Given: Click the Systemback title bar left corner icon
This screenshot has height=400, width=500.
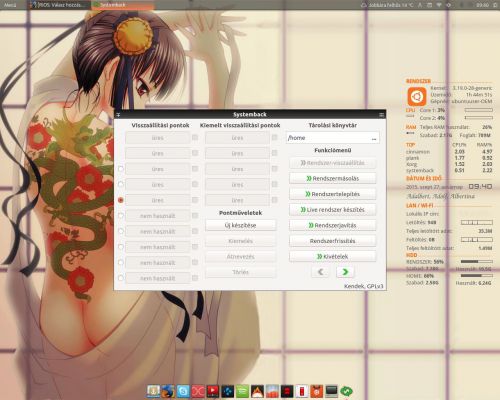Looking at the screenshot, I should pyautogui.click(x=118, y=114).
